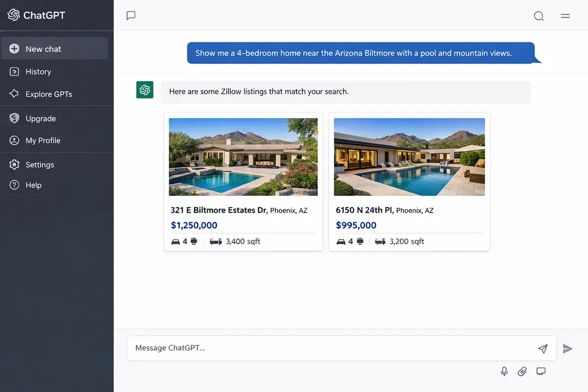The width and height of the screenshot is (588, 392).
Task: Open the top-right menu lines icon
Action: pyautogui.click(x=565, y=16)
